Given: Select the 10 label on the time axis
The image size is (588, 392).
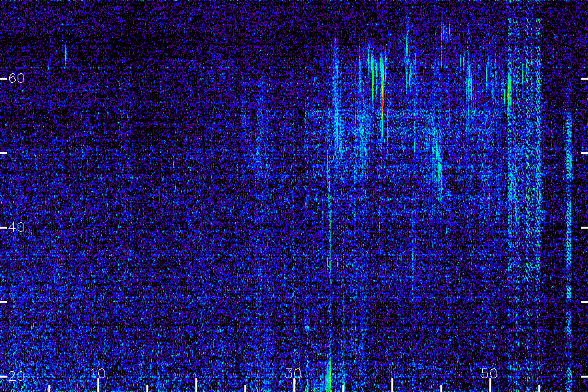Looking at the screenshot, I should click(x=98, y=373).
